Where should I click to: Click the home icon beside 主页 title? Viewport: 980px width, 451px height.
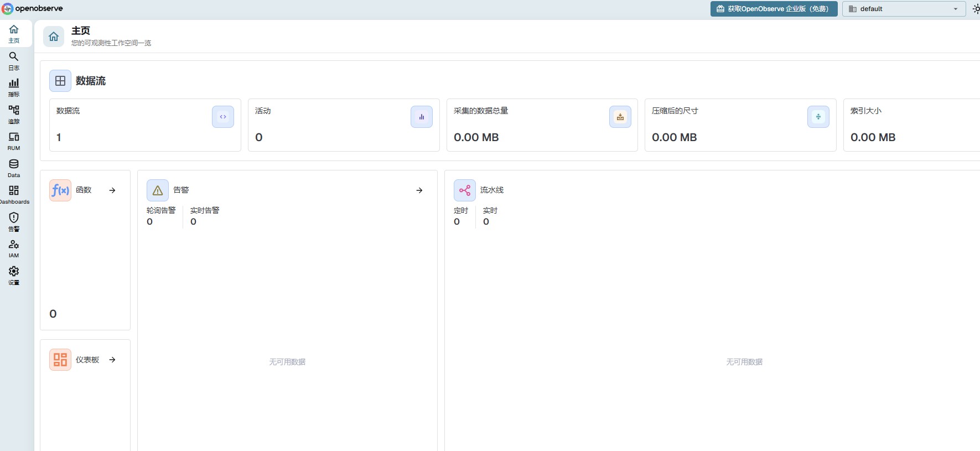(54, 37)
